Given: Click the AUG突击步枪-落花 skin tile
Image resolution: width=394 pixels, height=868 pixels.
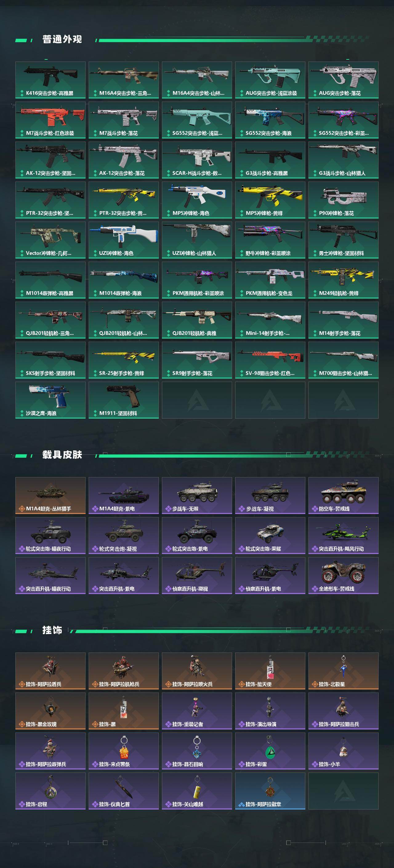Looking at the screenshot, I should coord(343,80).
